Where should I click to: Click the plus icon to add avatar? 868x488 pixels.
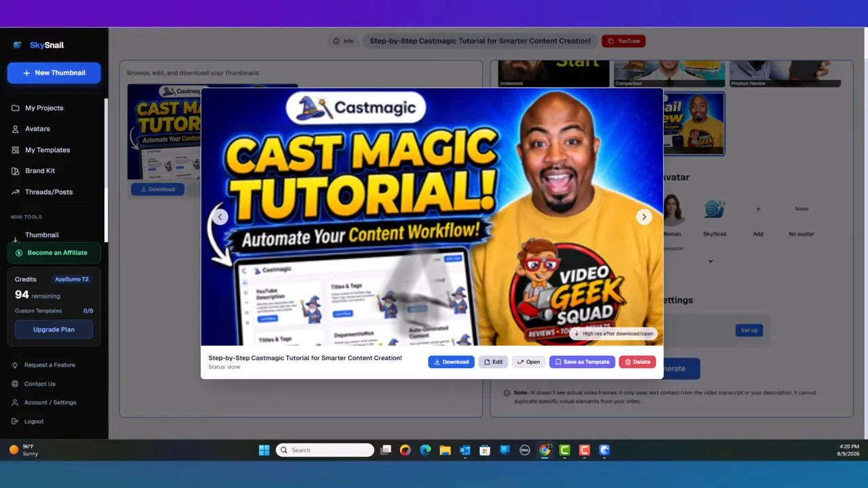pyautogui.click(x=758, y=209)
